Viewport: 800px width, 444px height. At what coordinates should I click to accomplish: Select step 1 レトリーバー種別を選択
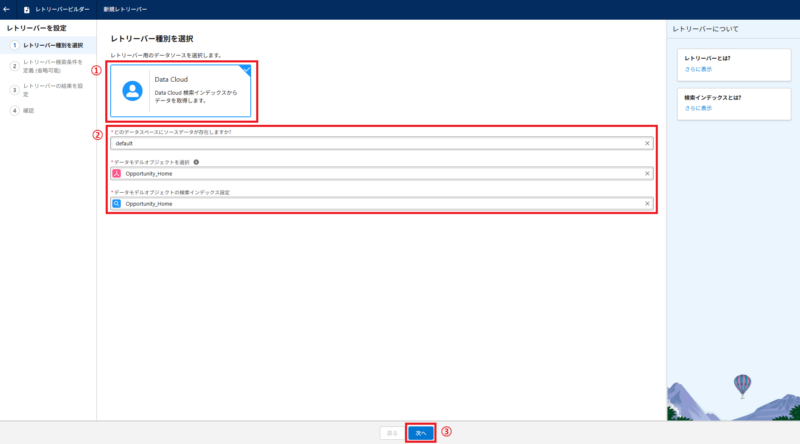52,45
